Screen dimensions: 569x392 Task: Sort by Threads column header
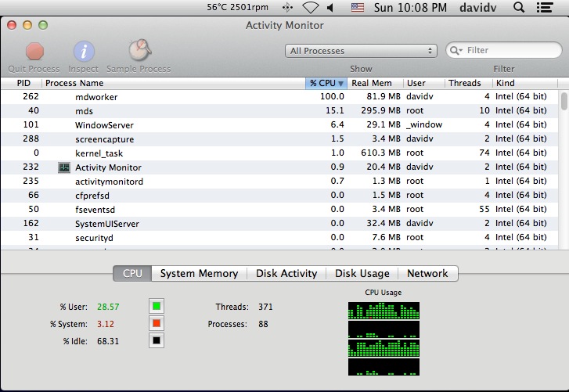point(469,83)
